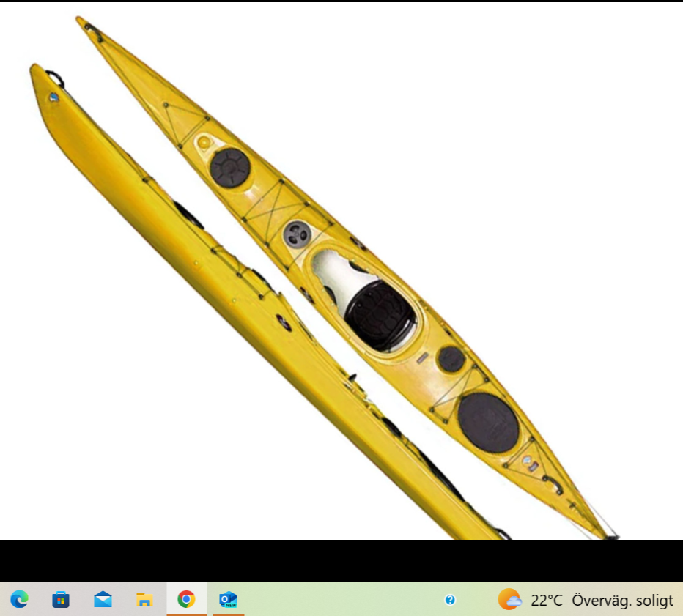Screen dimensions: 683x616
Task: Click the black seat inside the cockpit
Action: click(380, 314)
